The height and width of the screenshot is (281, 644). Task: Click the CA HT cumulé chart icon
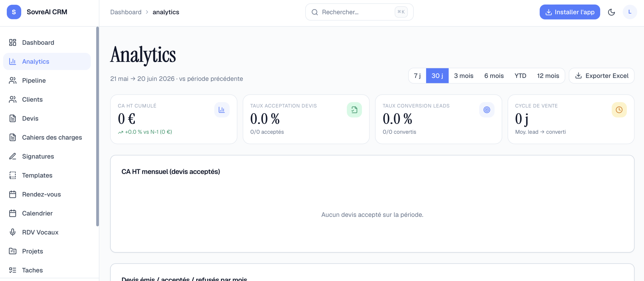coord(222,110)
